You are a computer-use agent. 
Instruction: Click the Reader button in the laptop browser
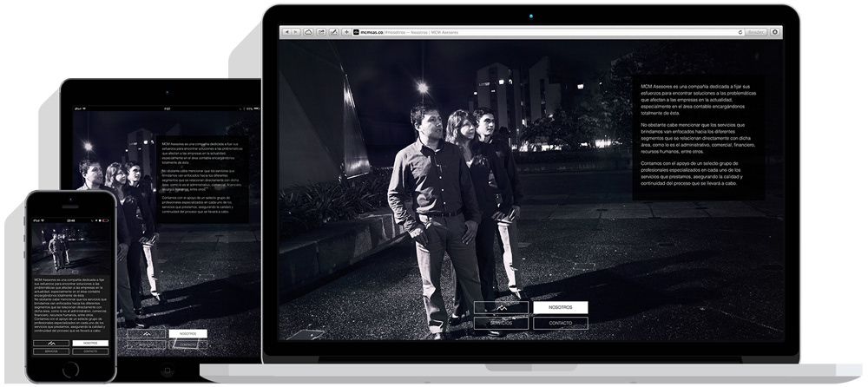coord(756,32)
